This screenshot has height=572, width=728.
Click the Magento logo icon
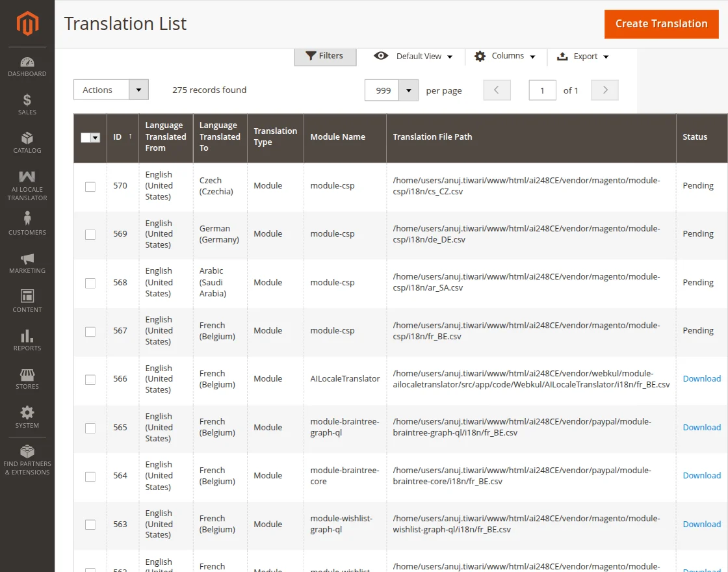pyautogui.click(x=27, y=23)
